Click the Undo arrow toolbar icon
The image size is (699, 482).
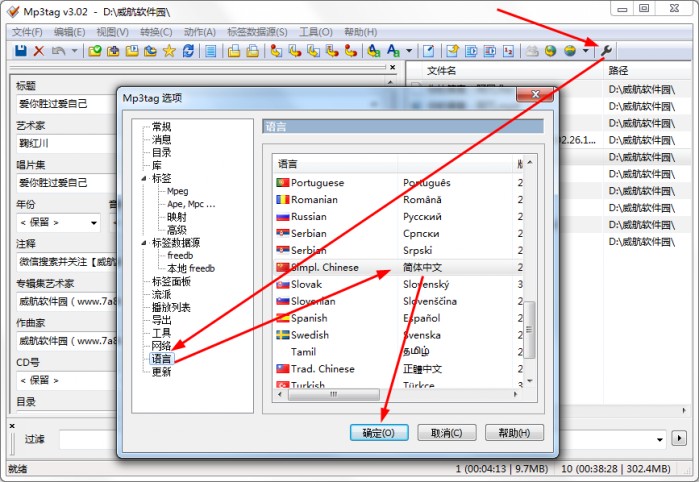tap(58, 51)
